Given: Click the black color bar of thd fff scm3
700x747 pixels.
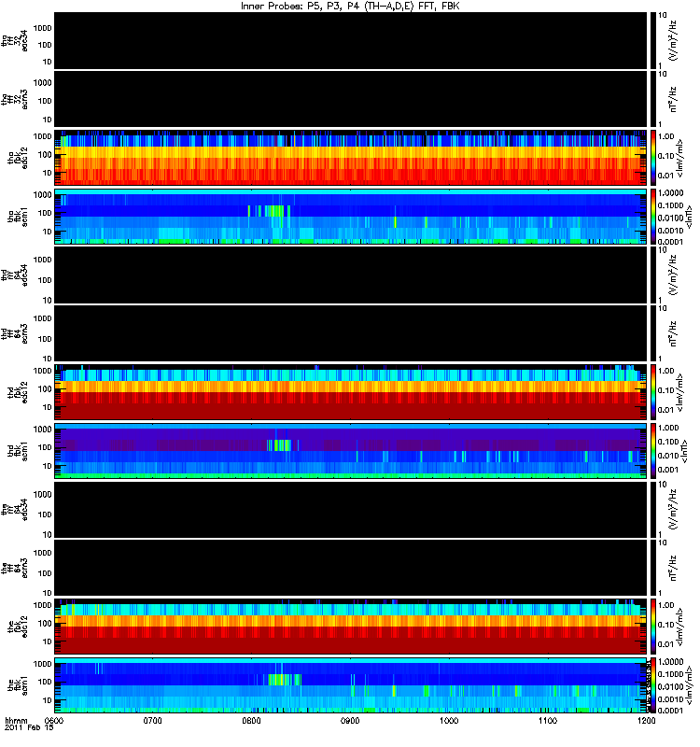Looking at the screenshot, I should [652, 333].
